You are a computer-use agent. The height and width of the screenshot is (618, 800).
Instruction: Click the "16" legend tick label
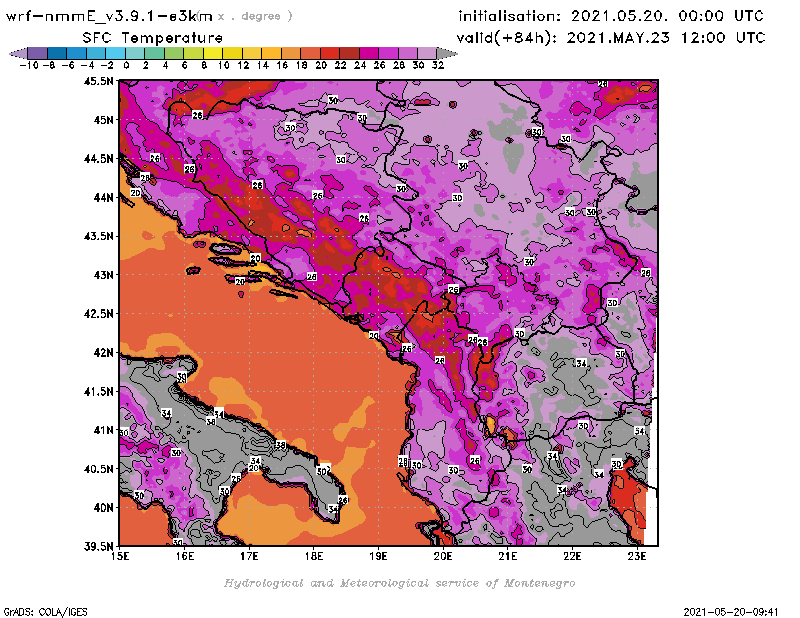pos(282,65)
